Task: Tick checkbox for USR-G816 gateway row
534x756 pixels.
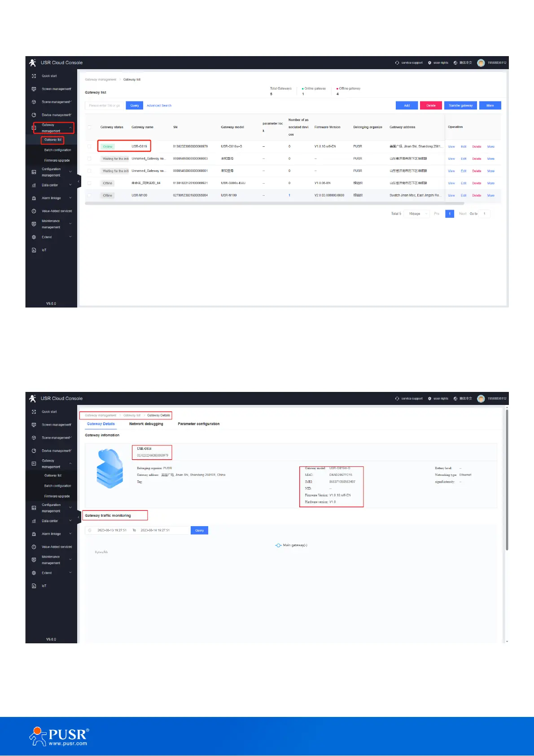Action: [x=89, y=146]
